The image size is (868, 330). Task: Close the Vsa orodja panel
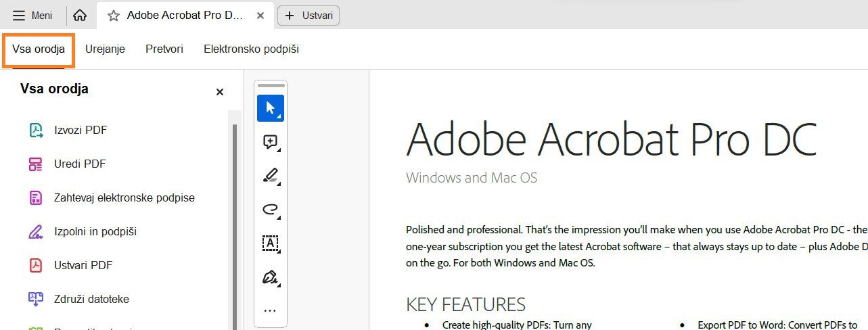[219, 92]
